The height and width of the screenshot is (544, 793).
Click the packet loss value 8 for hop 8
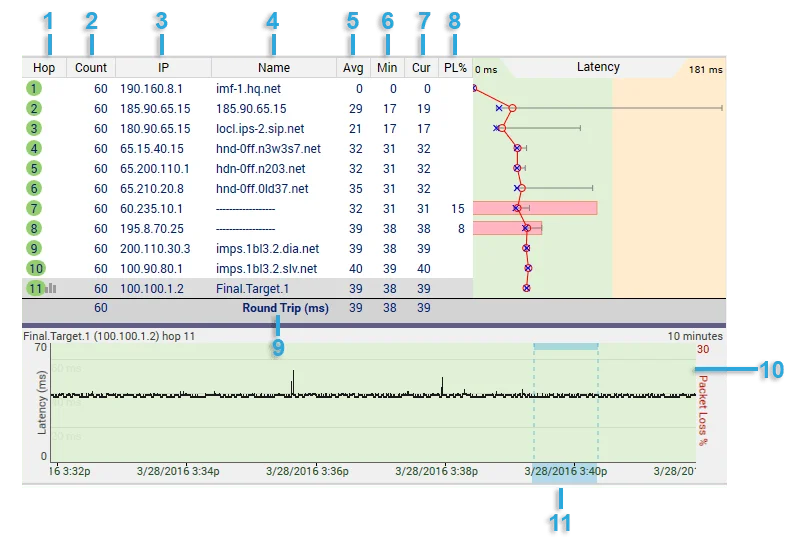point(461,229)
